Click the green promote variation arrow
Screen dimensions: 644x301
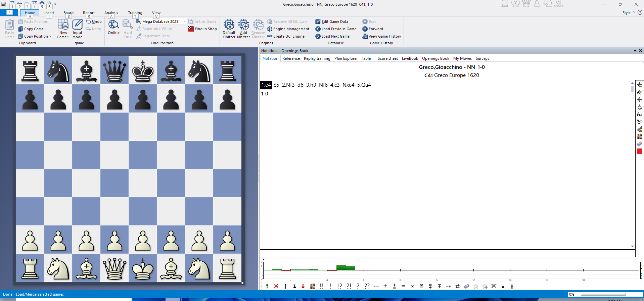267,286
